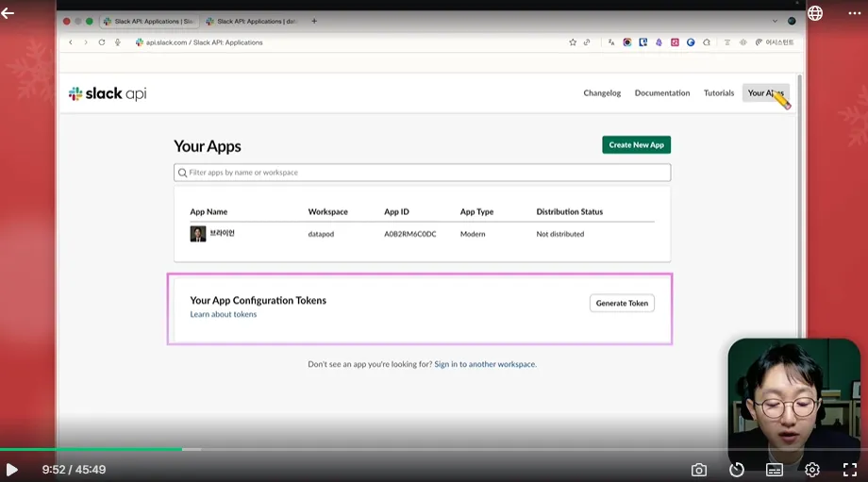The width and height of the screenshot is (868, 482).
Task: Switch to the second Slack API tab
Action: [x=252, y=21]
